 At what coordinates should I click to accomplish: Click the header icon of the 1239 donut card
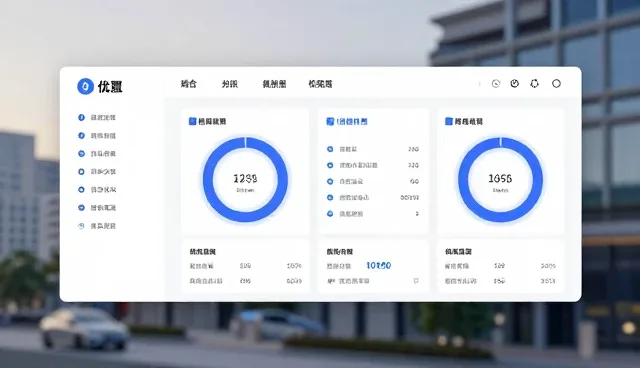pyautogui.click(x=192, y=121)
